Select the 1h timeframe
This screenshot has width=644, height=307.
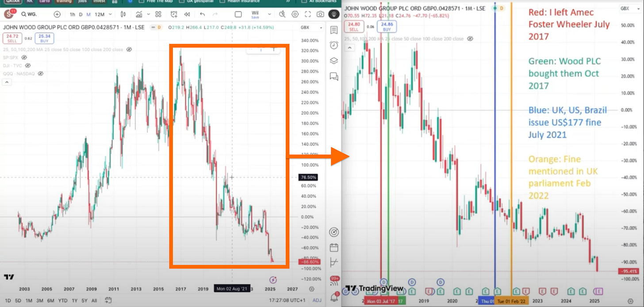(x=73, y=15)
